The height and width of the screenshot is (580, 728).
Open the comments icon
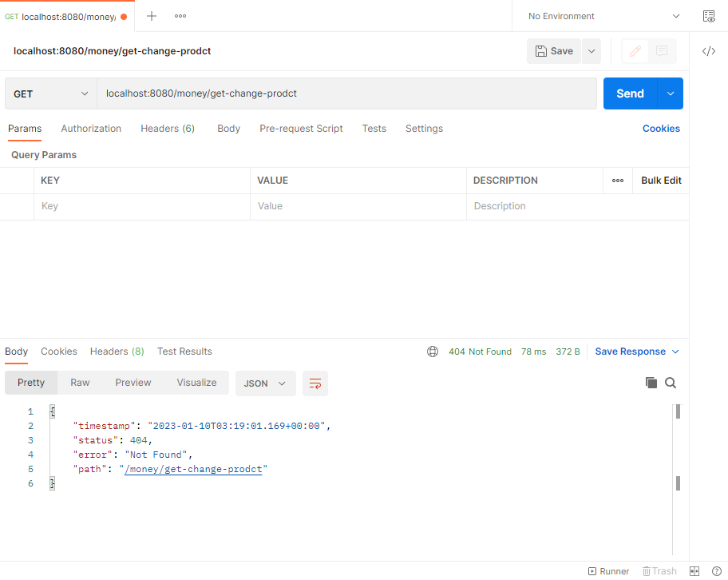(662, 51)
